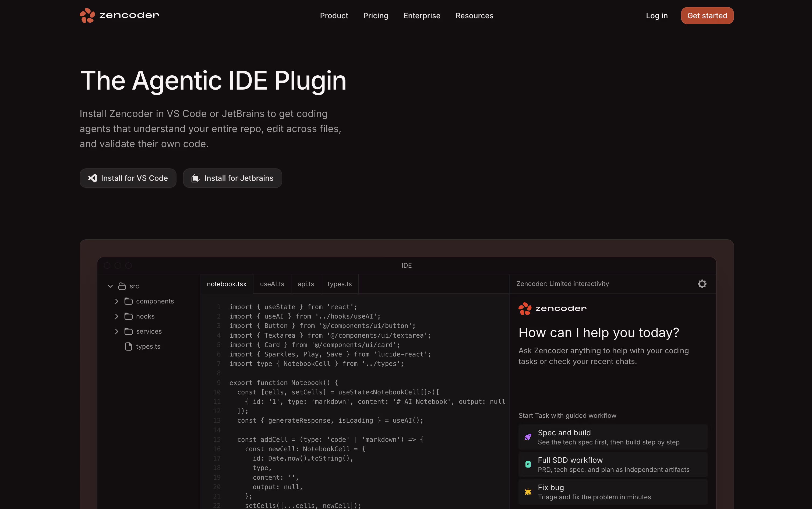Click the green document icon for Full SDD
Screen dimensions: 812x509
[x=528, y=464]
